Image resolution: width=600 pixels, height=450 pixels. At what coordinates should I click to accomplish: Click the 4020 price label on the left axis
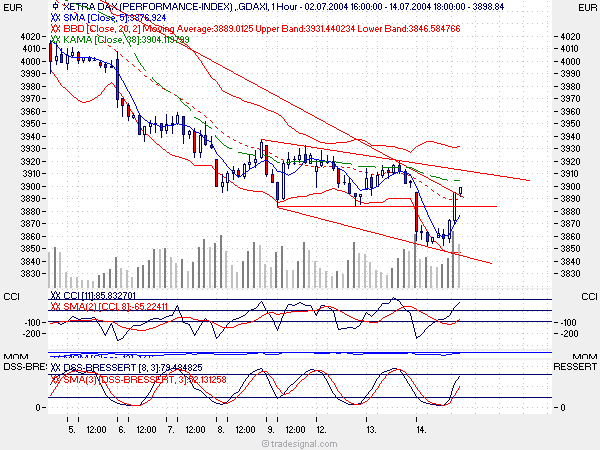(x=30, y=37)
